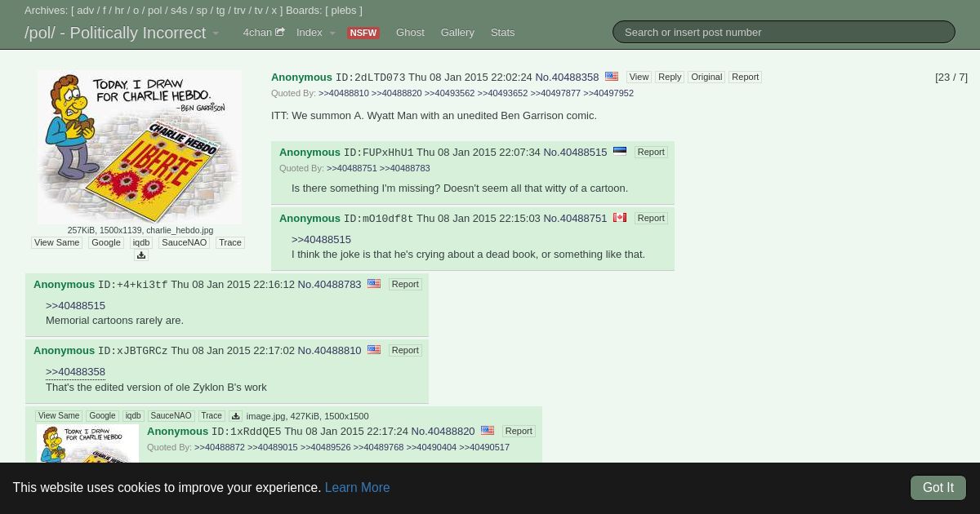This screenshot has height=514, width=980.
Task: Open Original of post No.40488358
Action: coord(706,77)
